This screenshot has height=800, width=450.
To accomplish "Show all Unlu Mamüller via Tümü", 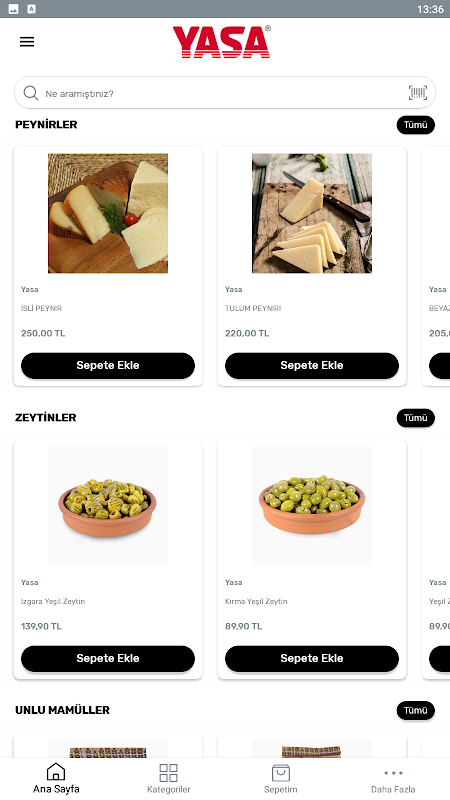I will pos(416,710).
